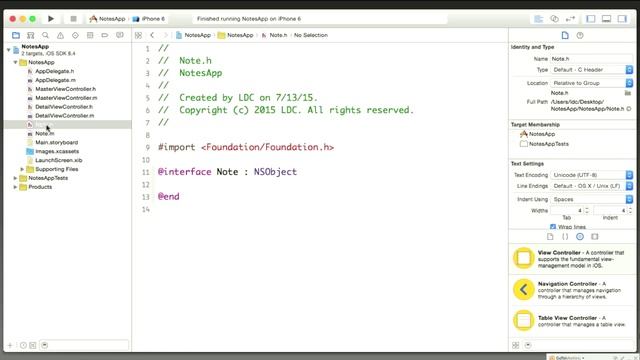Open the Find navigator tab
Viewport: 640px width, 360px height.
[45, 36]
